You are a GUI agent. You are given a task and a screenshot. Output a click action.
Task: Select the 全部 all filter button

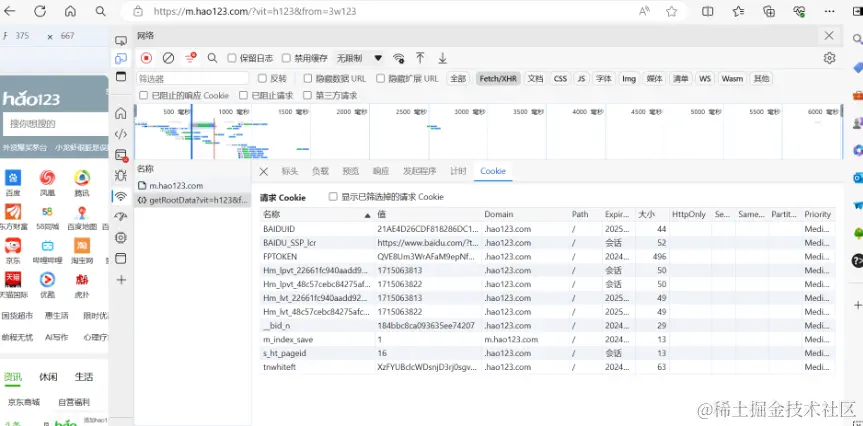pos(458,79)
